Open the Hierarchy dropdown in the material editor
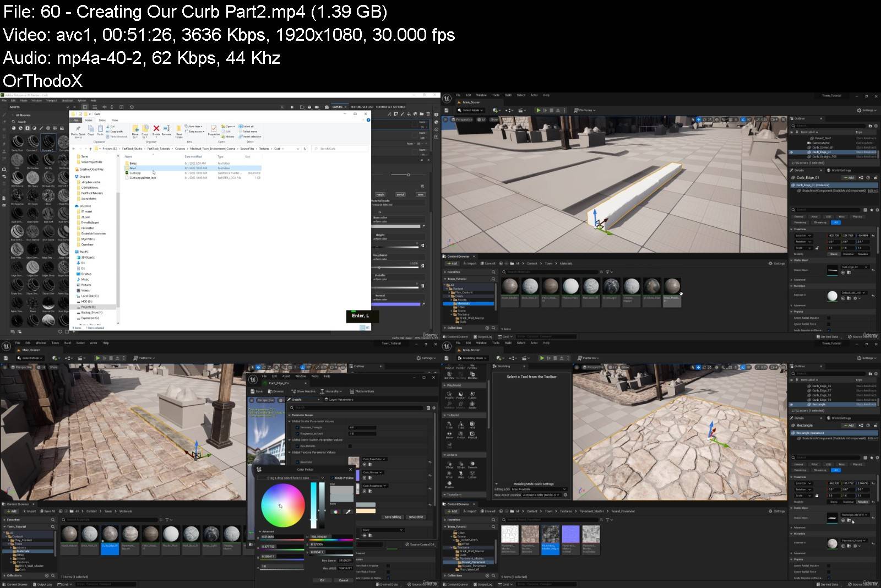 tap(331, 391)
